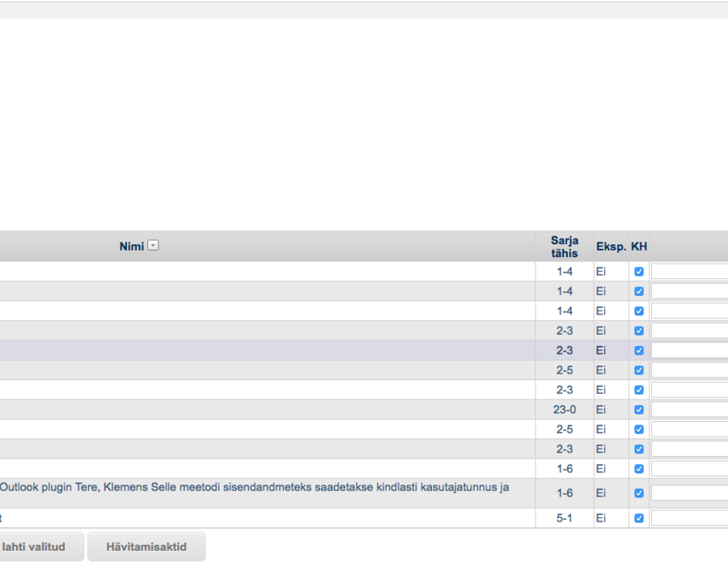728x566 pixels.
Task: Open the Outlook plugin Tere, Klemens Selle entry
Action: pyautogui.click(x=255, y=487)
